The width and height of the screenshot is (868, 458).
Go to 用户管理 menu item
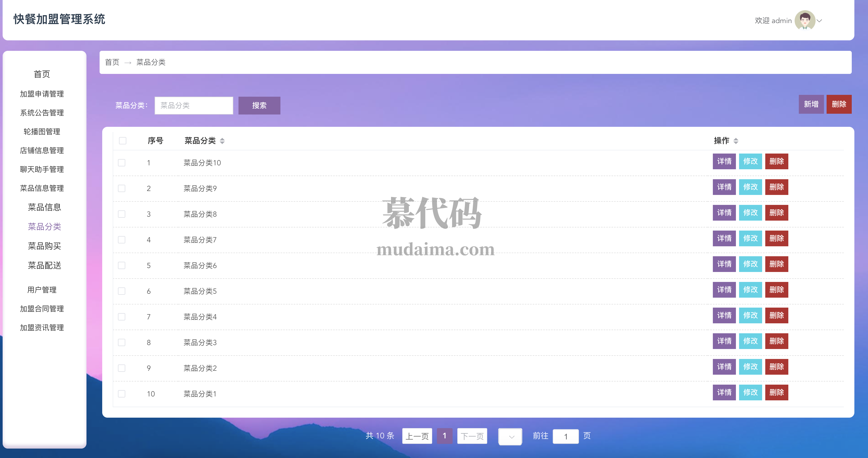(x=42, y=290)
